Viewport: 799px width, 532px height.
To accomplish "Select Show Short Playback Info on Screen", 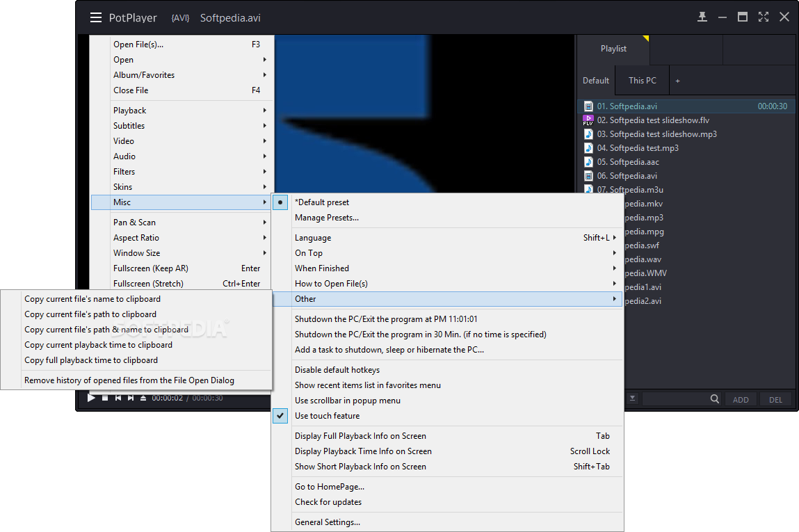I will (448, 467).
